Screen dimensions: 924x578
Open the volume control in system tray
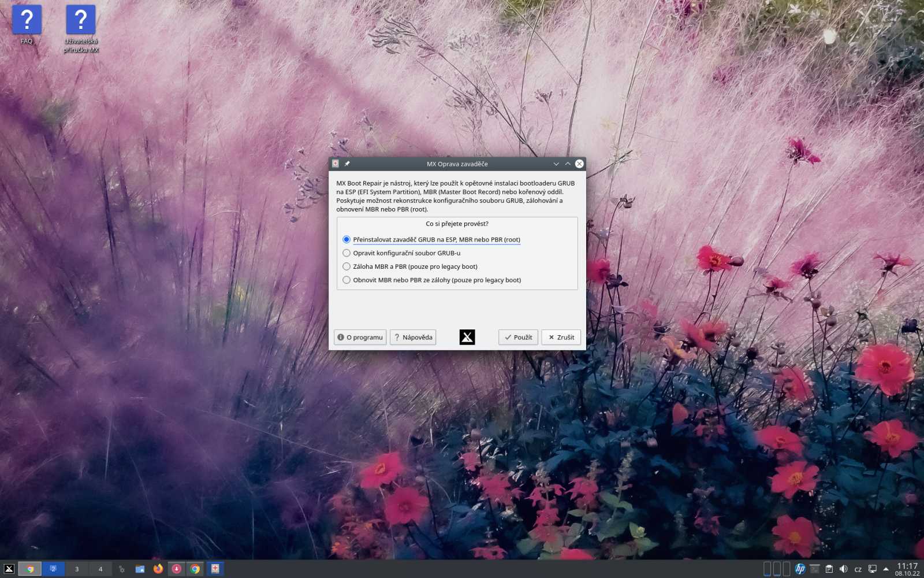coord(844,569)
